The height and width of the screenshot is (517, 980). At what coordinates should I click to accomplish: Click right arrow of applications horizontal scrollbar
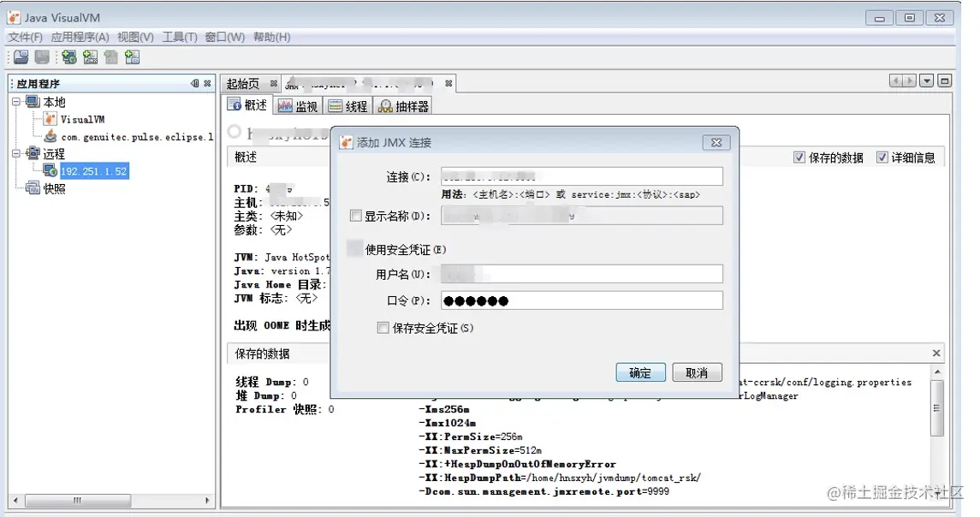pos(207,500)
